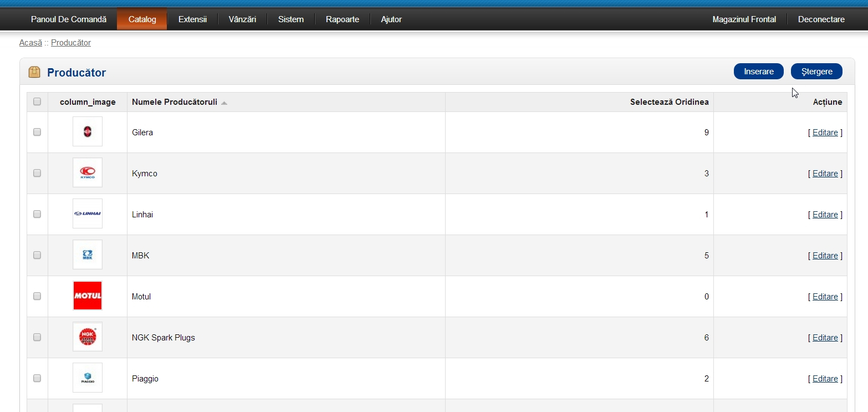Click the MBK logo thumbnail
This screenshot has width=868, height=412.
pyautogui.click(x=88, y=255)
